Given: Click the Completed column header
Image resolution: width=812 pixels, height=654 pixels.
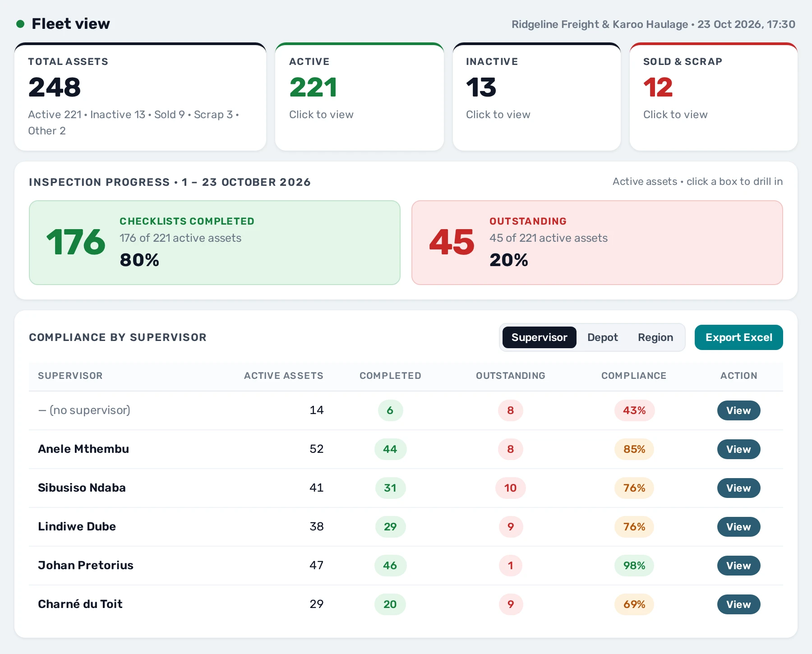Looking at the screenshot, I should (x=390, y=376).
